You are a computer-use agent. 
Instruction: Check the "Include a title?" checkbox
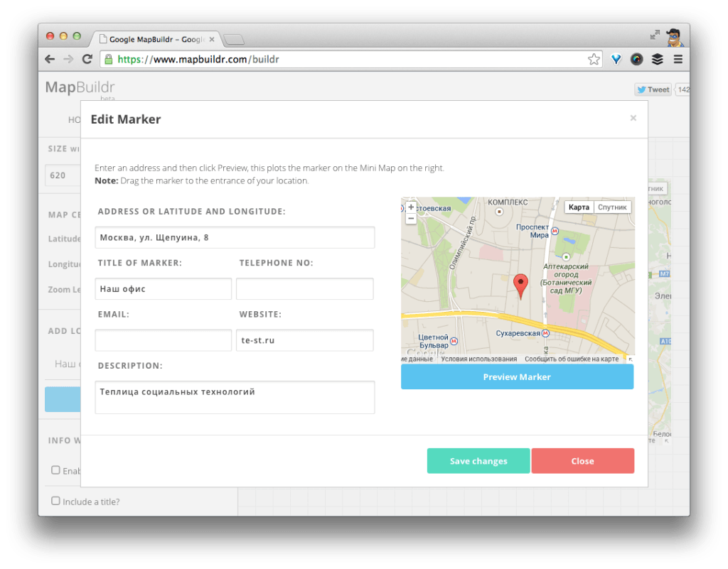(55, 500)
